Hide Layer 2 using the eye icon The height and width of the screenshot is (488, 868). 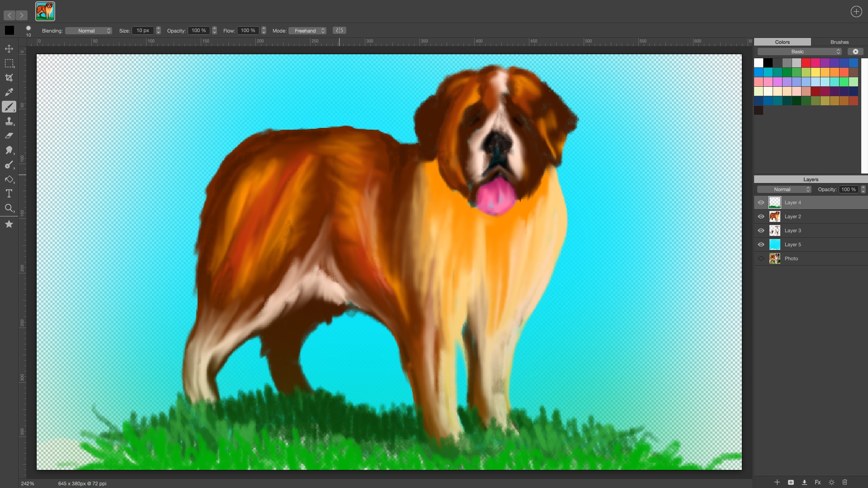pyautogui.click(x=761, y=216)
